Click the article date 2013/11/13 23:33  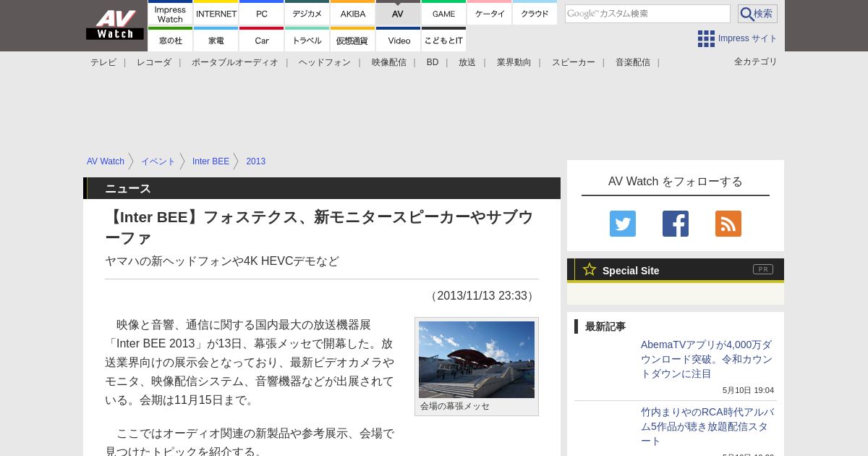coord(482,295)
